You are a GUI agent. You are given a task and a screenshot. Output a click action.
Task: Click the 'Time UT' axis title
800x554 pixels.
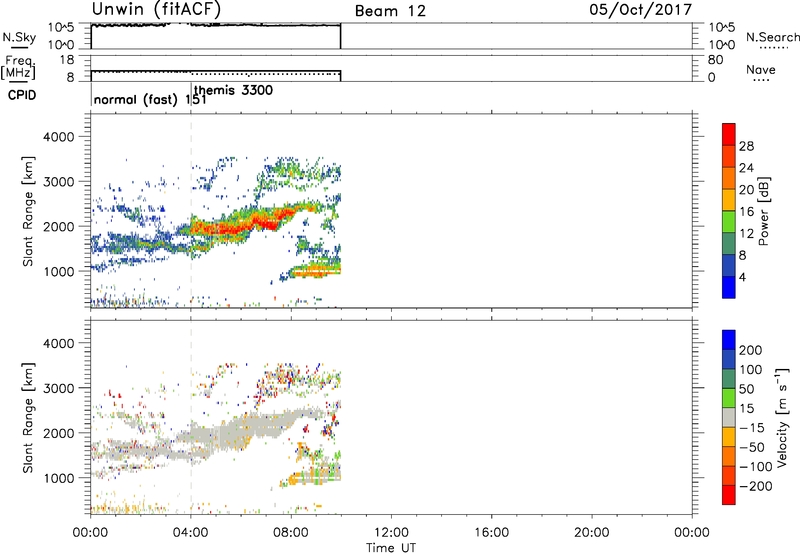pyautogui.click(x=391, y=547)
